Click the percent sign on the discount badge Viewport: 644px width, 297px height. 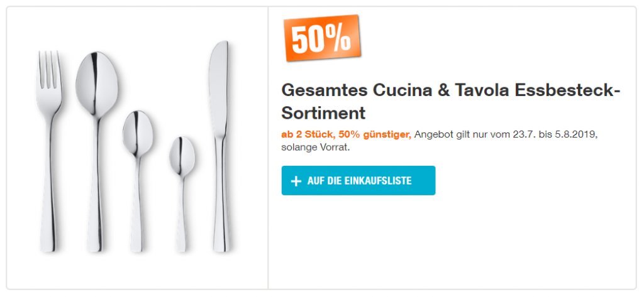[338, 38]
